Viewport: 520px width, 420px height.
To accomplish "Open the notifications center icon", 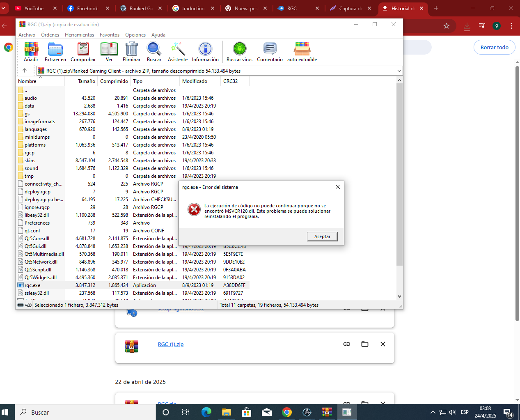I will 508,412.
